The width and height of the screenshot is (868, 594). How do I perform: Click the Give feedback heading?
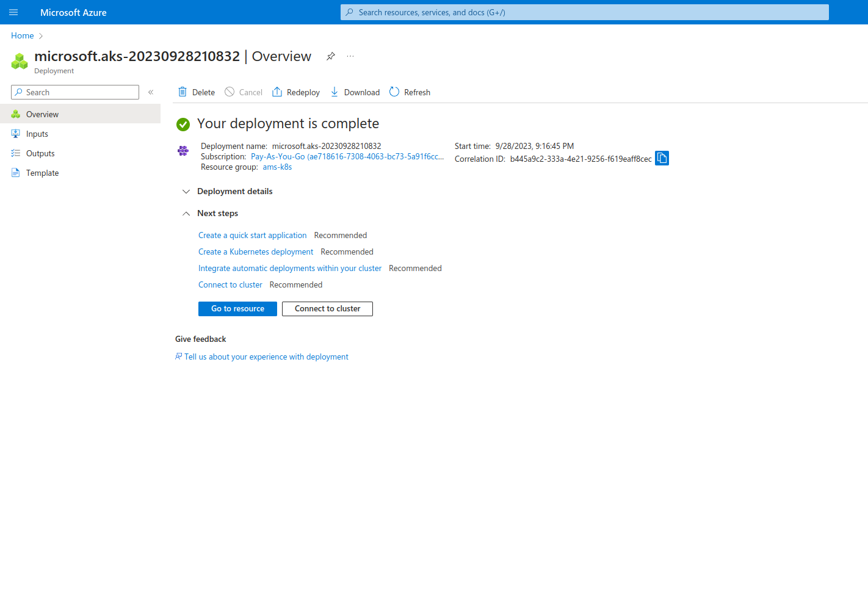pos(200,339)
